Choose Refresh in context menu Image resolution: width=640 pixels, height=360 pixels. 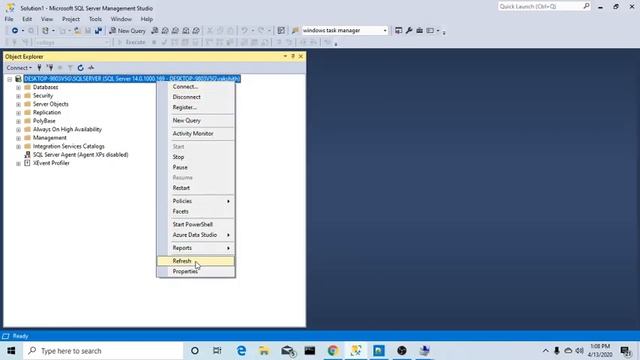(x=196, y=261)
